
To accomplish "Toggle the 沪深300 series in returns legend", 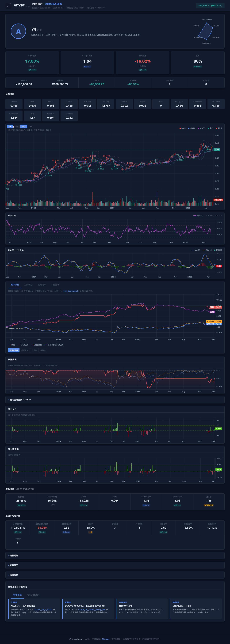I will (x=23, y=345).
